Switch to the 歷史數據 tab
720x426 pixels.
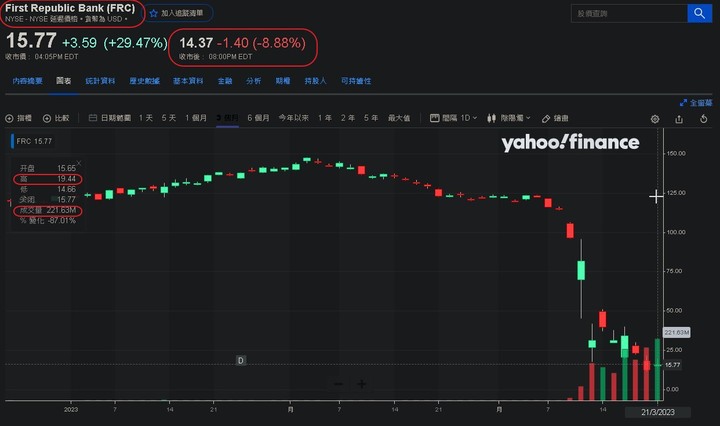click(144, 81)
